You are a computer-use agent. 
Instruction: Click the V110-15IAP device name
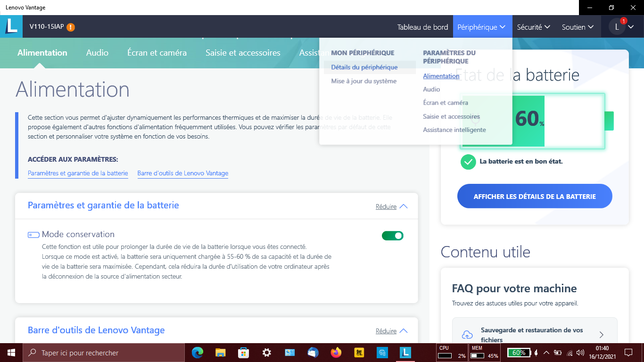pos(47,27)
